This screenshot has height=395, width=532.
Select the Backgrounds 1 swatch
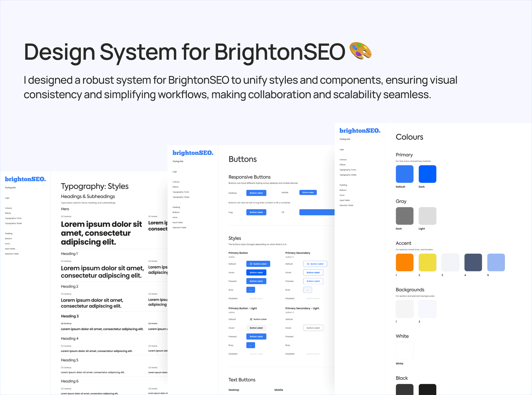[x=405, y=309]
